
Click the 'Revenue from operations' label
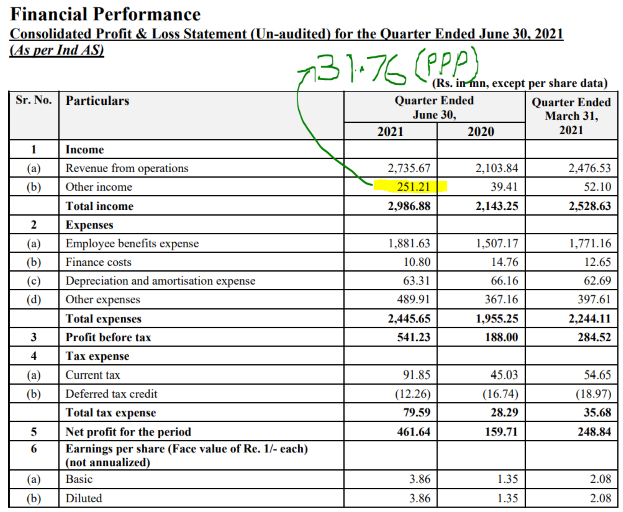(127, 168)
